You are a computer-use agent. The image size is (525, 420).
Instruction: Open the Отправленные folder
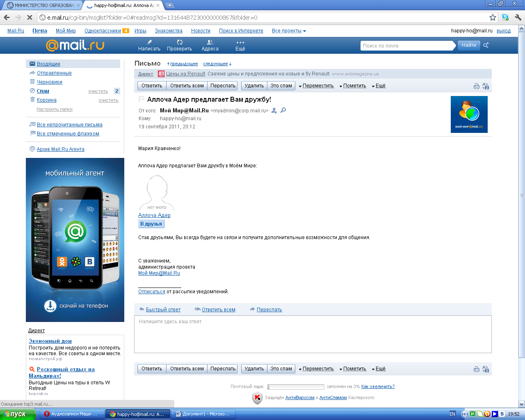tap(54, 73)
